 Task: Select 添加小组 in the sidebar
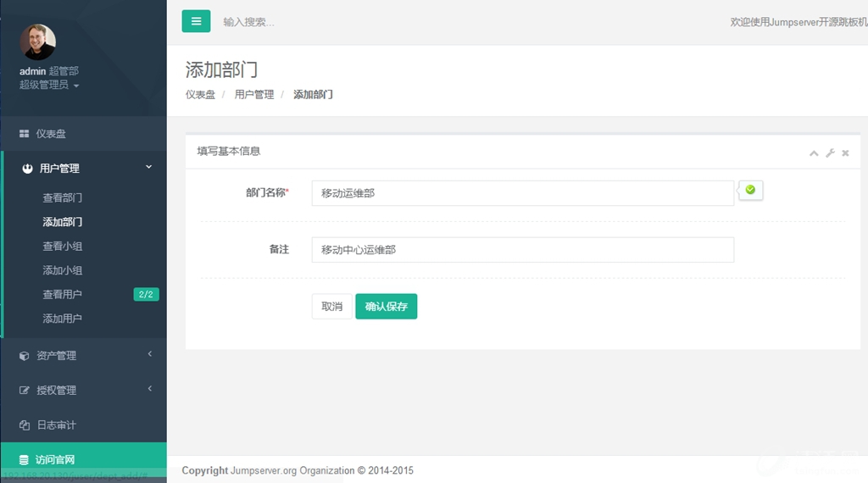click(63, 270)
